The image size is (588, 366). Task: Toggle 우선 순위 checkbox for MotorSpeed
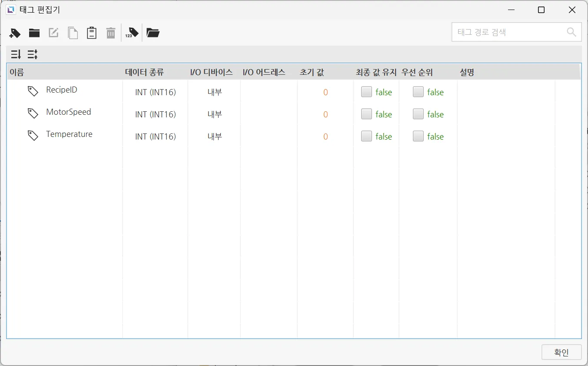(x=418, y=114)
